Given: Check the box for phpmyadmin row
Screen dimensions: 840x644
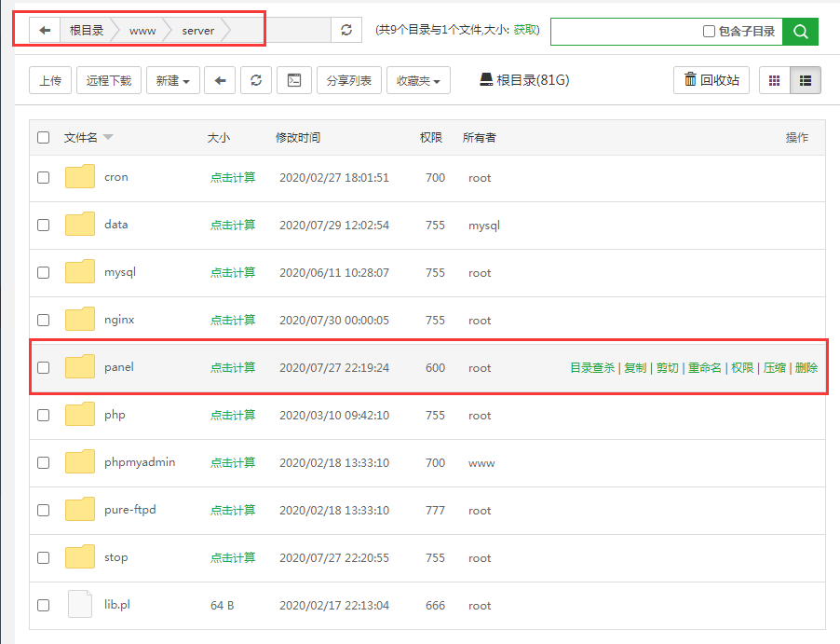Looking at the screenshot, I should (44, 463).
